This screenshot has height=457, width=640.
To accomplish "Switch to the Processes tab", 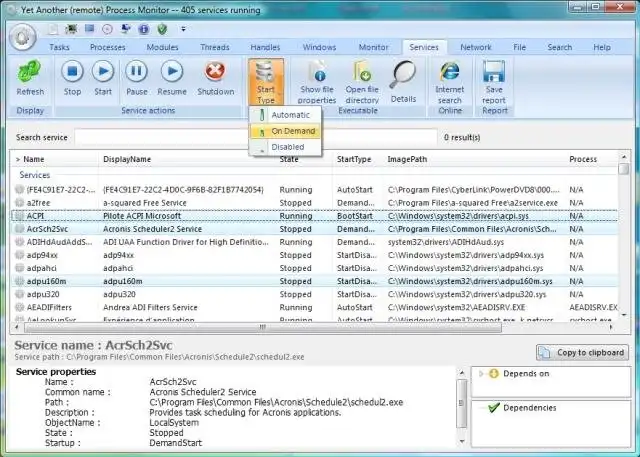I will click(x=107, y=47).
